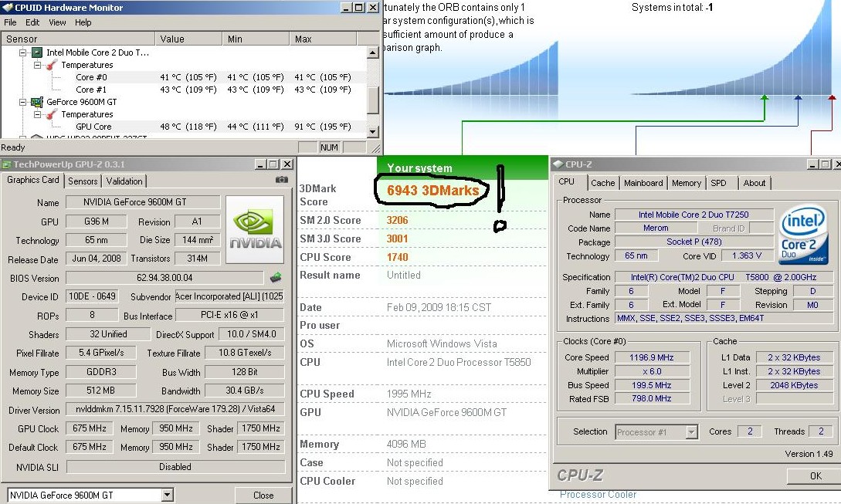Viewport: 841px width, 504px height.
Task: Click the 6943 3DMarks score text
Action: tap(432, 191)
